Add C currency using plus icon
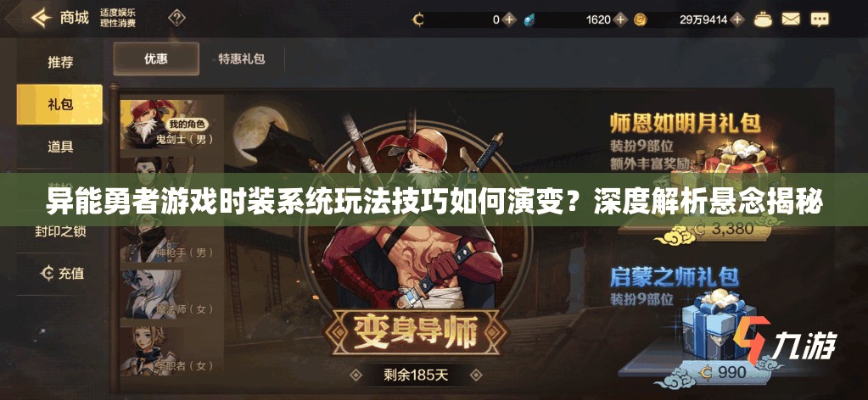Screen dimensions: 868x400 [x=510, y=20]
